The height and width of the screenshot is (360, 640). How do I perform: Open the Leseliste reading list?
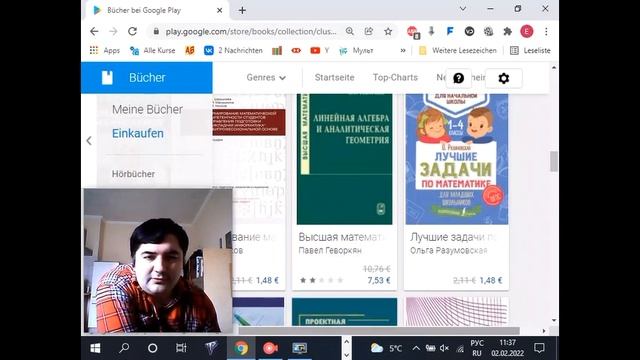pos(530,51)
